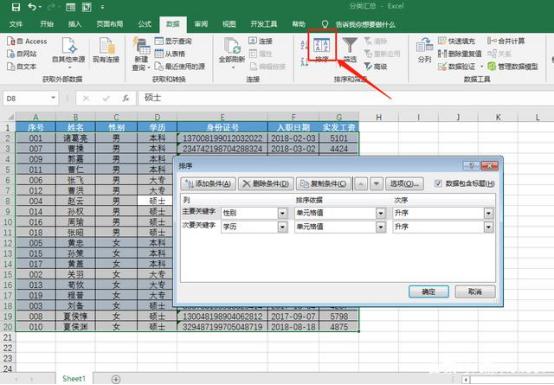Click cell with salary 5101
Viewport: 554px width, 385px height.
click(339, 138)
